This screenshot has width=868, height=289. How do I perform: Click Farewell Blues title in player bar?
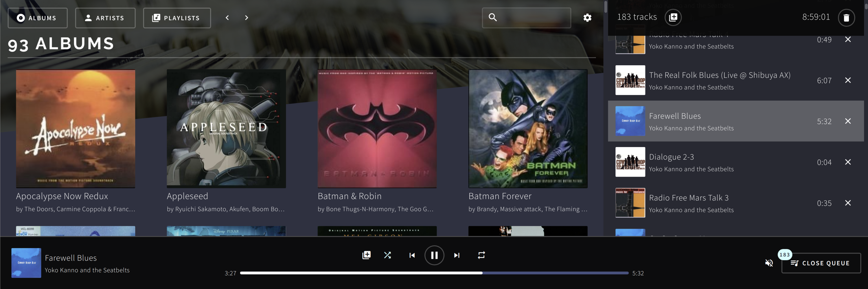point(71,258)
